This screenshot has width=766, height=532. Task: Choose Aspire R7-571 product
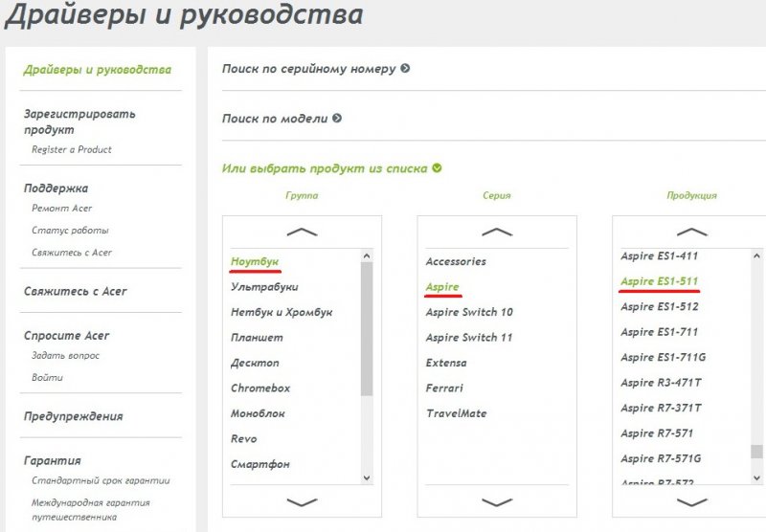click(x=657, y=433)
